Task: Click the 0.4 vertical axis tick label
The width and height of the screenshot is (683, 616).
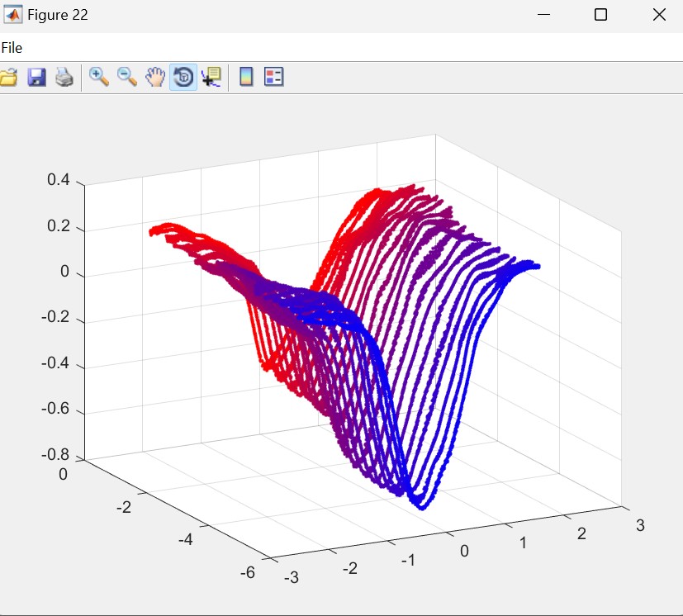Action: tap(59, 181)
